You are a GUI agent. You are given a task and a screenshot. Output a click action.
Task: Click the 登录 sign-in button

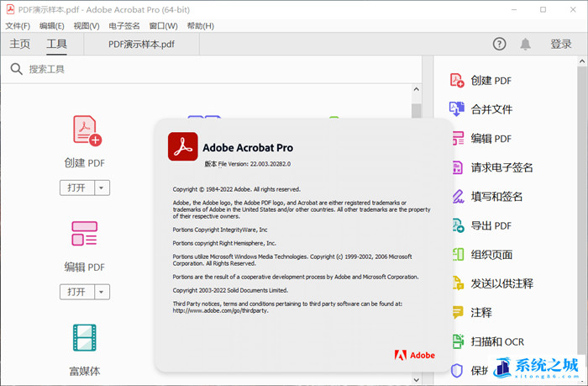pyautogui.click(x=561, y=45)
